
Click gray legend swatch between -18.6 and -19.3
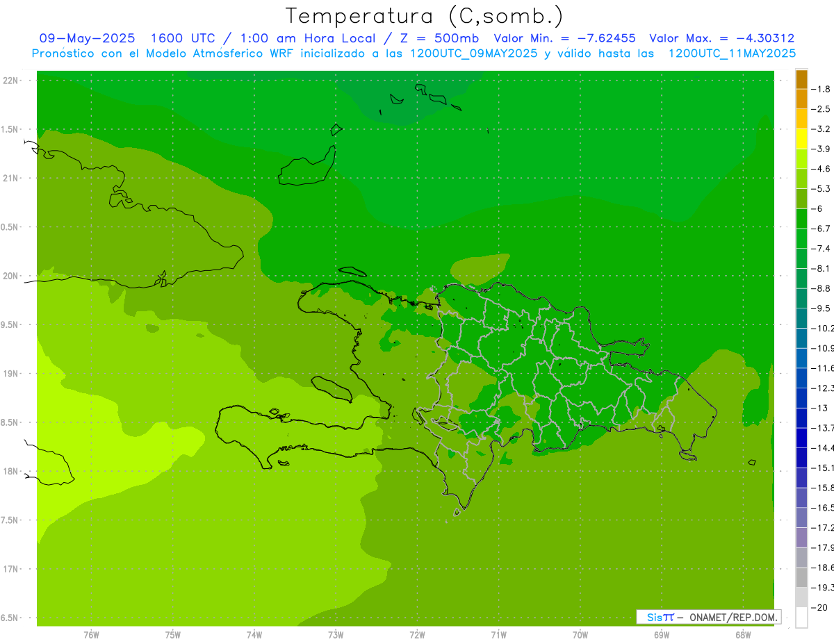(x=801, y=577)
